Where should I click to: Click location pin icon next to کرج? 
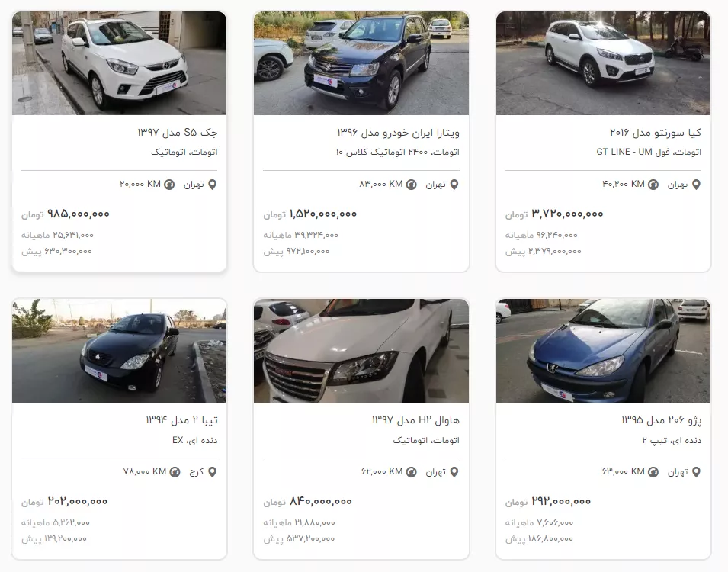point(212,472)
